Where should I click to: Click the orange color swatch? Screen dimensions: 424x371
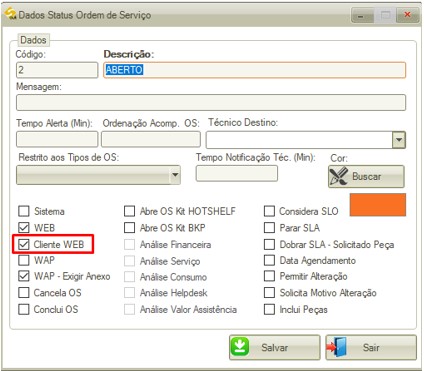pos(378,205)
